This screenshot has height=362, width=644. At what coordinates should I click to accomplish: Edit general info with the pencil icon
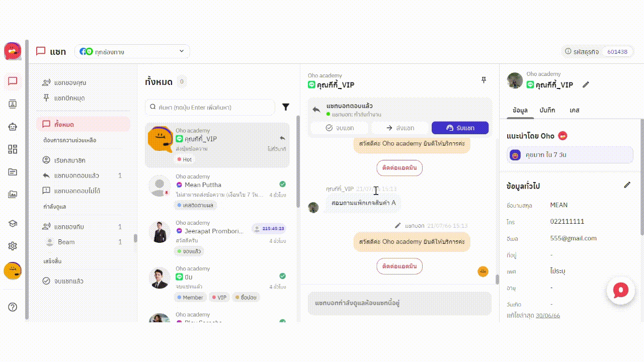tap(627, 185)
